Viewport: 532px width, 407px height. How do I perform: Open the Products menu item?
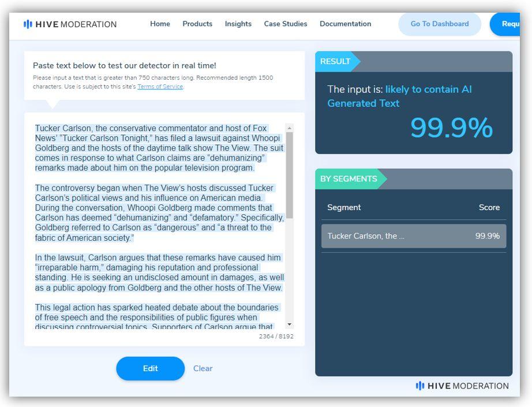(x=197, y=24)
